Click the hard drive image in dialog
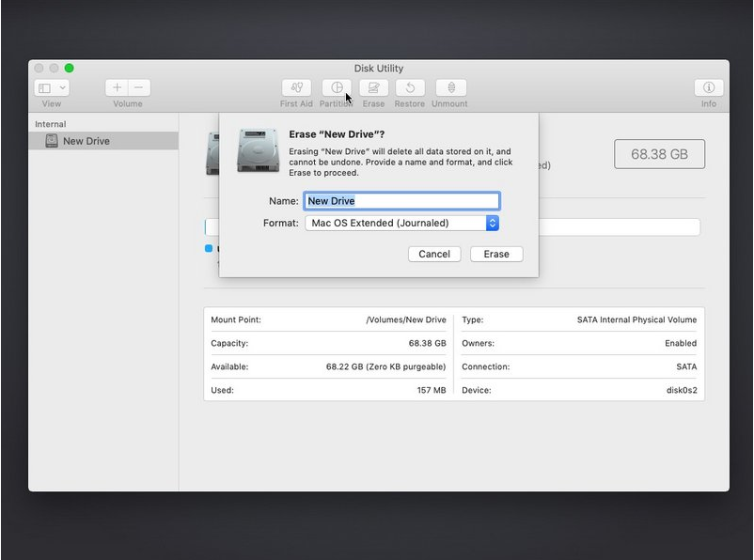The image size is (754, 560). click(x=257, y=150)
